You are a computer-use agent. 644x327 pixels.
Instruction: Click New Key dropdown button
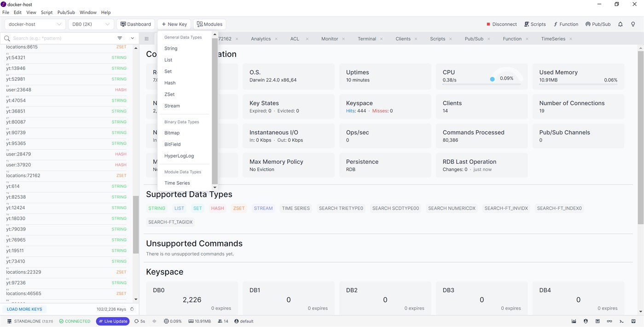click(x=174, y=24)
